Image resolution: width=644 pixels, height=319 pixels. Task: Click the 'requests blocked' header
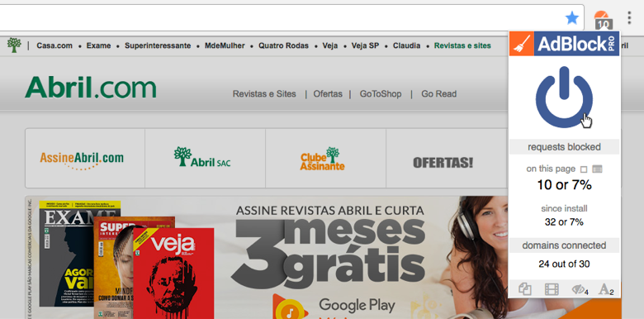click(x=564, y=147)
